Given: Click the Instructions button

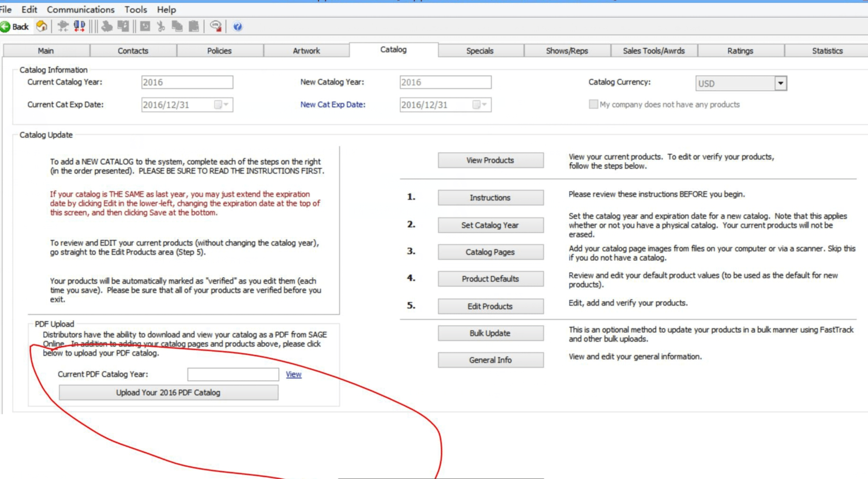Looking at the screenshot, I should pyautogui.click(x=491, y=197).
